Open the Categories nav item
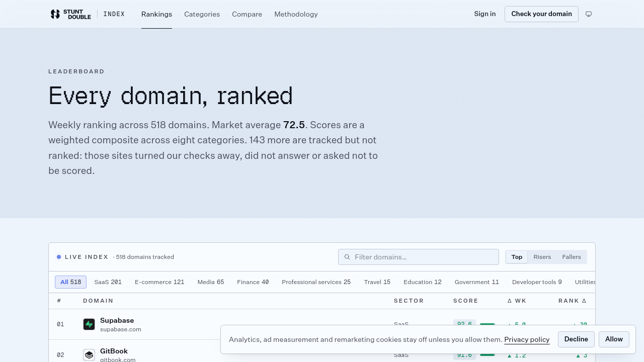The height and width of the screenshot is (362, 644). pyautogui.click(x=202, y=14)
